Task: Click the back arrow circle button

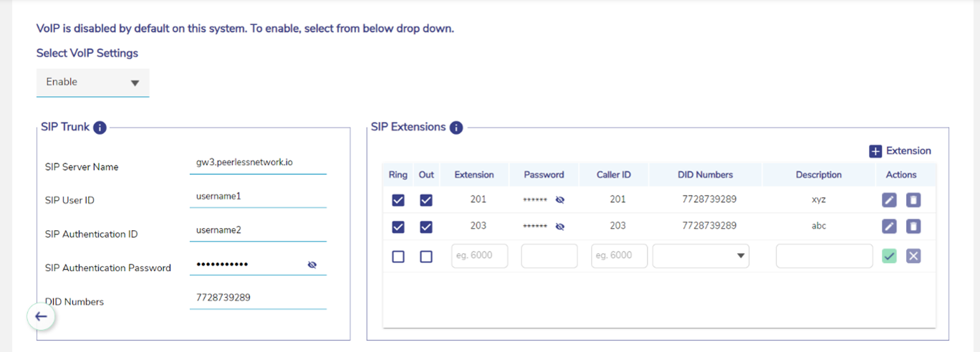Action: tap(42, 316)
